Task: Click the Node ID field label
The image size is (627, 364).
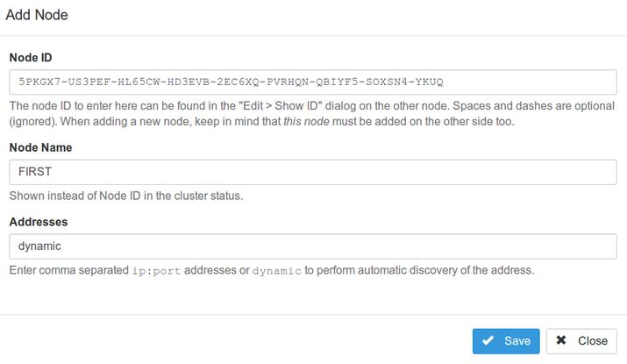Action: [x=31, y=58]
